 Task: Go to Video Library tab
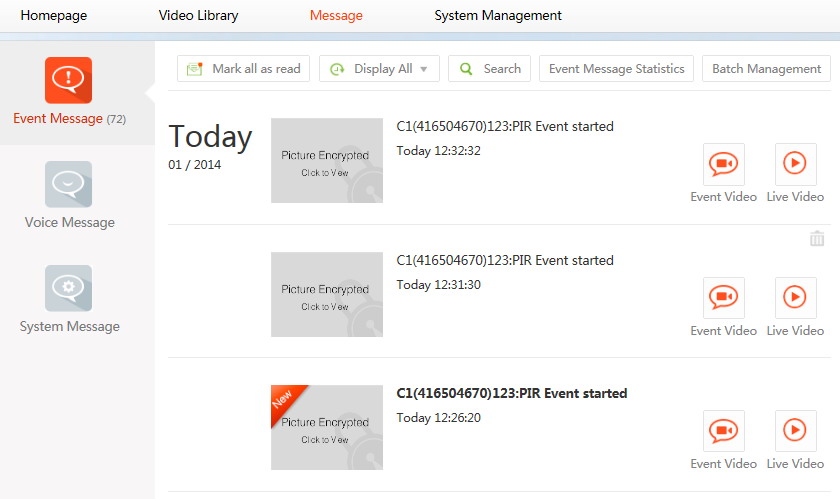[x=198, y=16]
